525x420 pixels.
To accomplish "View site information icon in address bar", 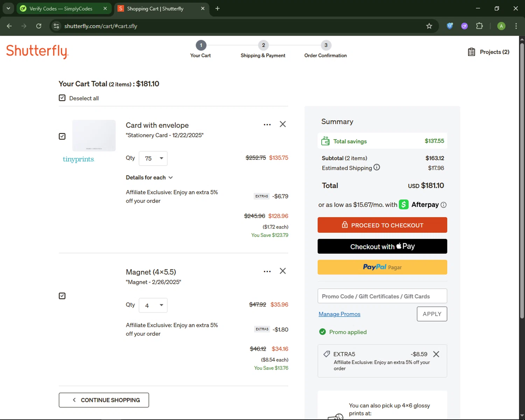I will (56, 26).
